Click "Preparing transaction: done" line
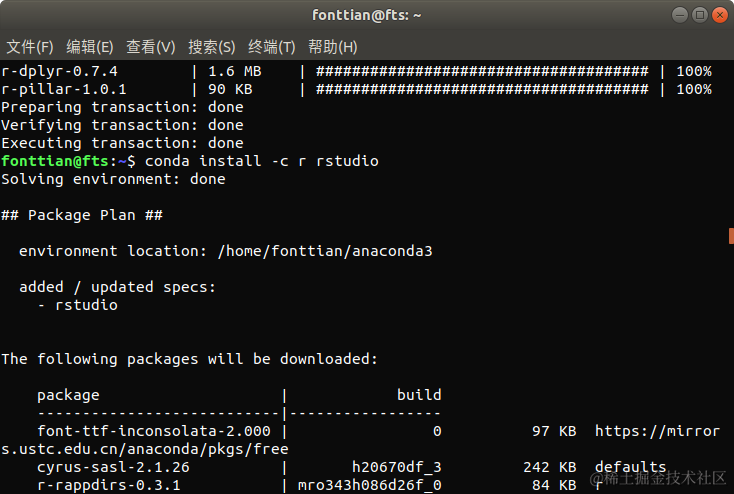 coord(122,108)
